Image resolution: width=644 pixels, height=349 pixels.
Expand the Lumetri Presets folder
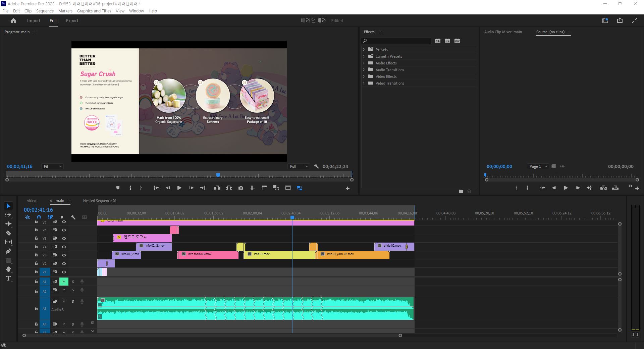point(364,56)
